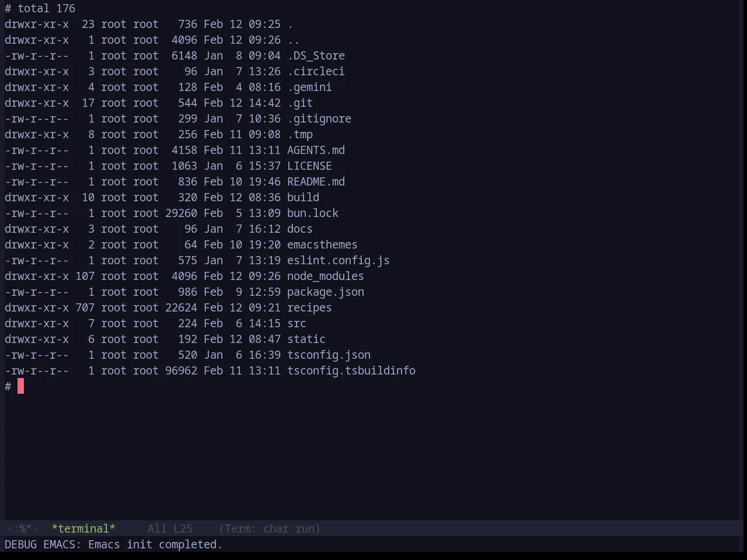Click the 14:42 timestamp on .git row

pos(264,103)
